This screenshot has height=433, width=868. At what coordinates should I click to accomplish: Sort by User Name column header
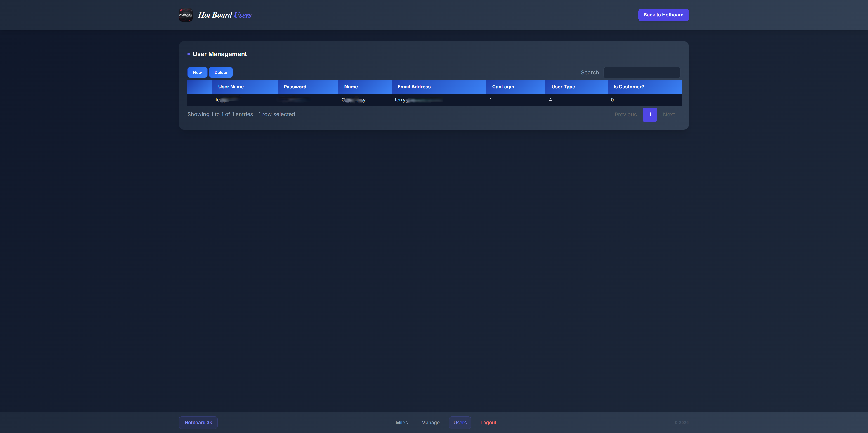click(x=231, y=87)
